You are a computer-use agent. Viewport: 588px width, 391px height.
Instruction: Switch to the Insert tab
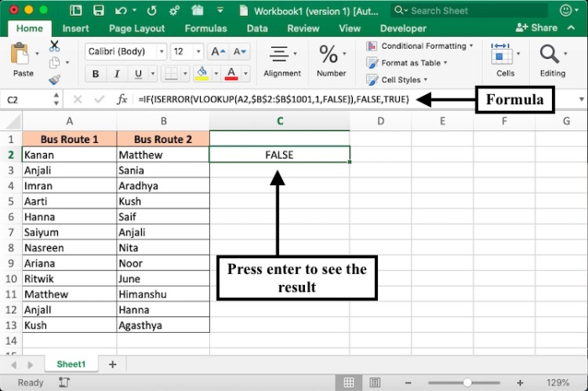click(x=76, y=29)
